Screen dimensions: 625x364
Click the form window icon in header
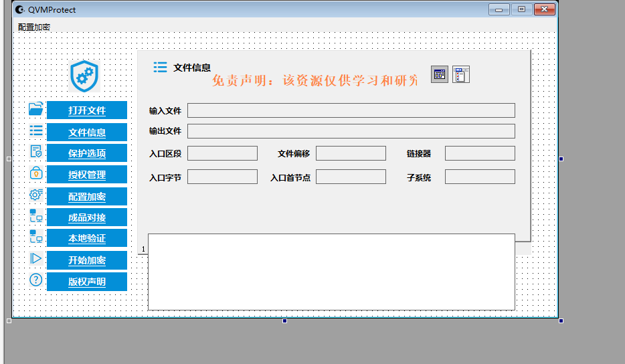(440, 75)
